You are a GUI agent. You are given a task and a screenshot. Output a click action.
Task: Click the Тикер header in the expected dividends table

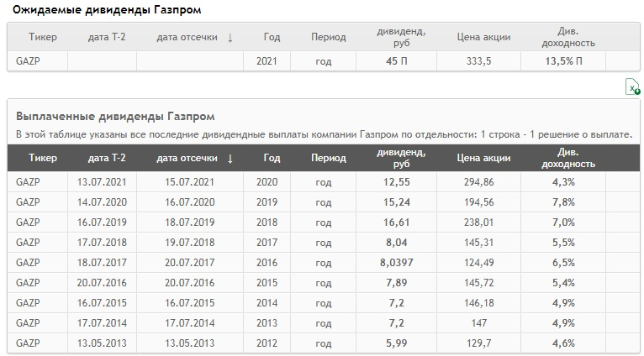click(43, 37)
